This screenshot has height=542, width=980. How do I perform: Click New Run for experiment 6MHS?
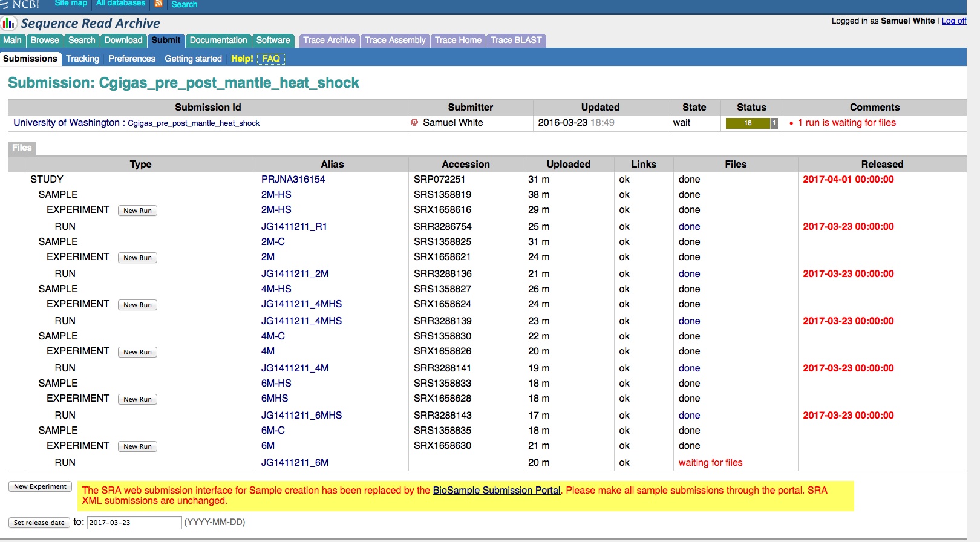(137, 399)
